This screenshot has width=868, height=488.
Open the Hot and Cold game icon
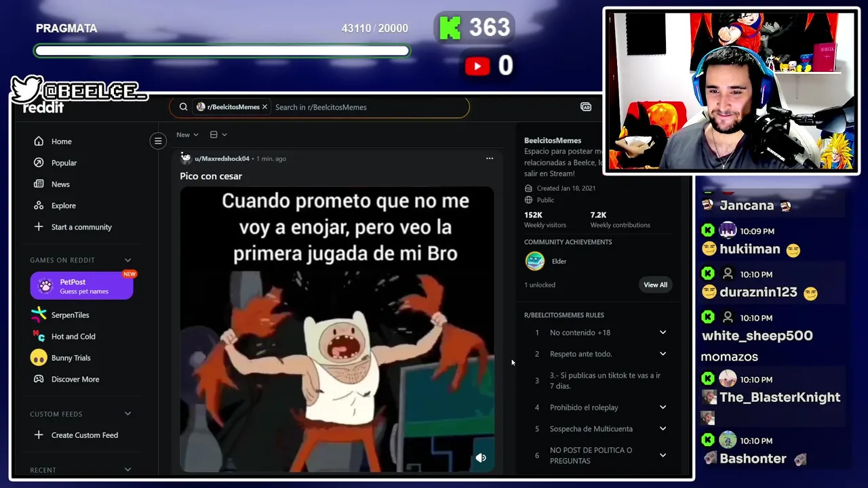tap(39, 336)
